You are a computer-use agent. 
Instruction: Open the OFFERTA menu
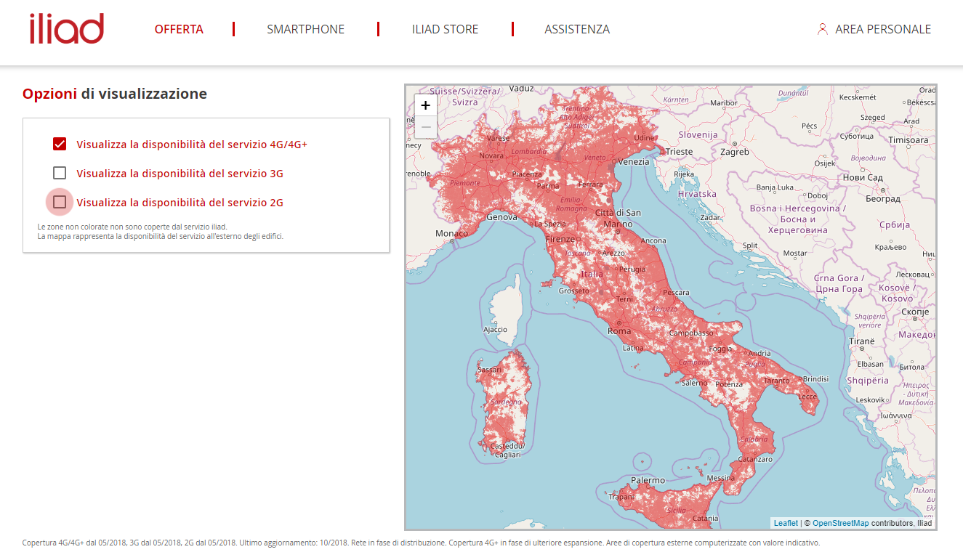pyautogui.click(x=179, y=29)
